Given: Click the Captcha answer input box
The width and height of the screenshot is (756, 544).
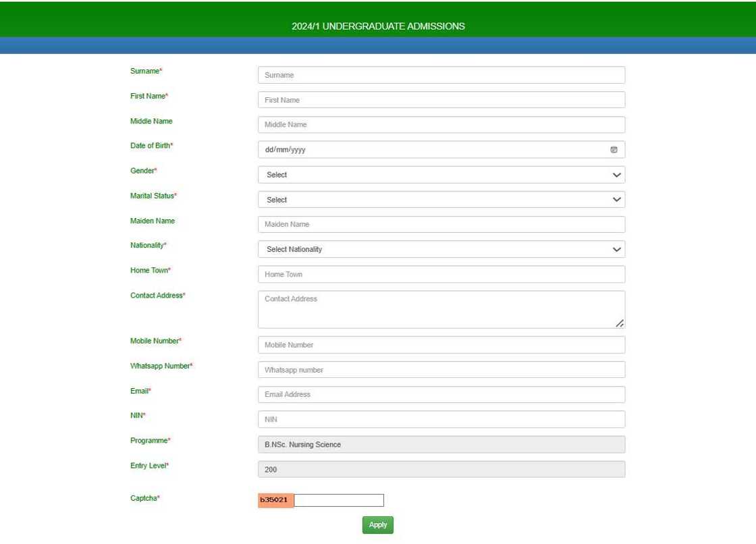Looking at the screenshot, I should 339,499.
